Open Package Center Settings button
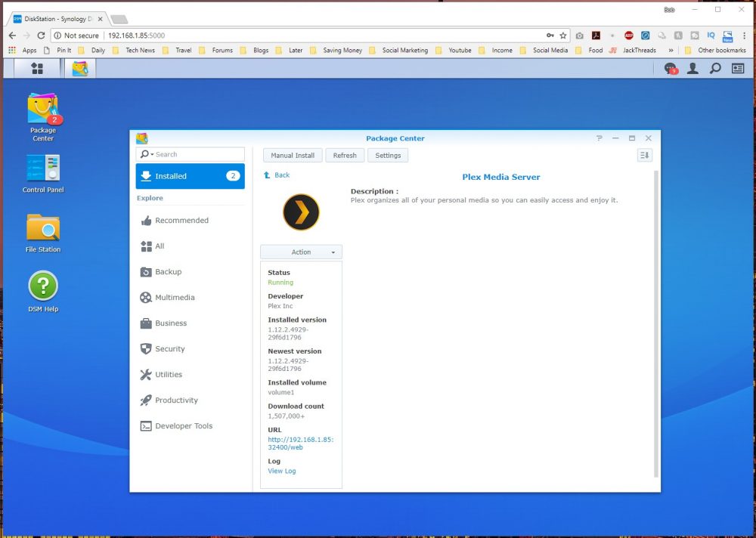 coord(388,155)
